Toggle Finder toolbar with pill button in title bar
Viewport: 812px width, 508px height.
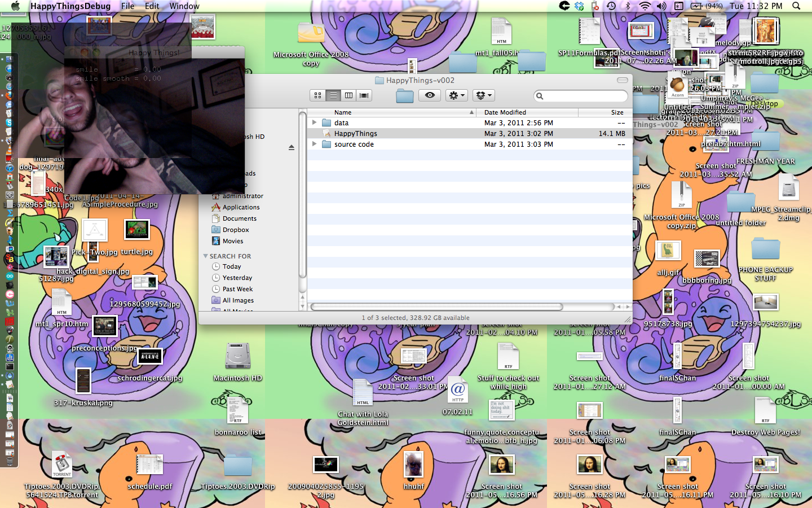click(622, 80)
